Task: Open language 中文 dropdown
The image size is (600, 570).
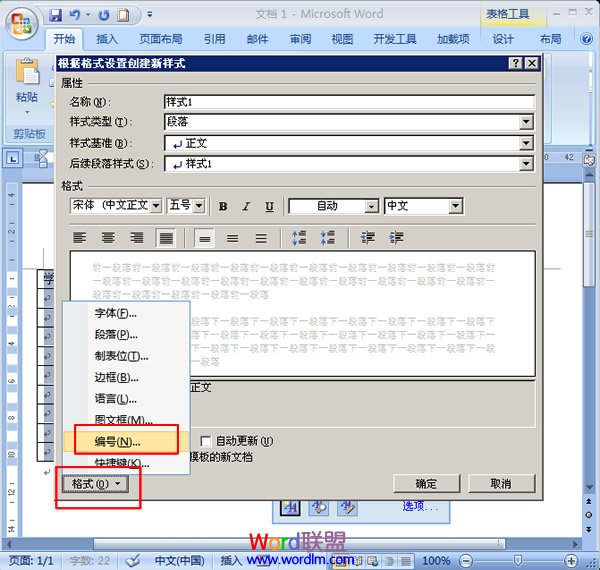Action: point(455,206)
